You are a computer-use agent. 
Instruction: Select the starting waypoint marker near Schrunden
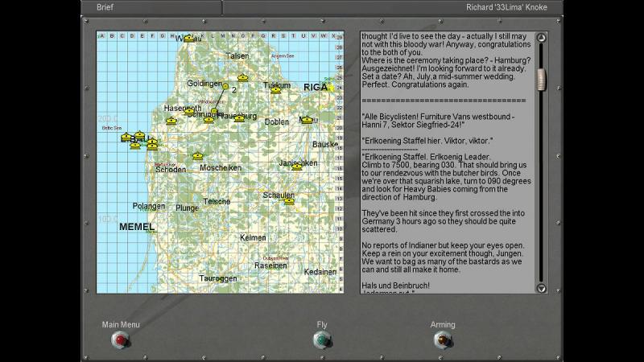click(214, 111)
